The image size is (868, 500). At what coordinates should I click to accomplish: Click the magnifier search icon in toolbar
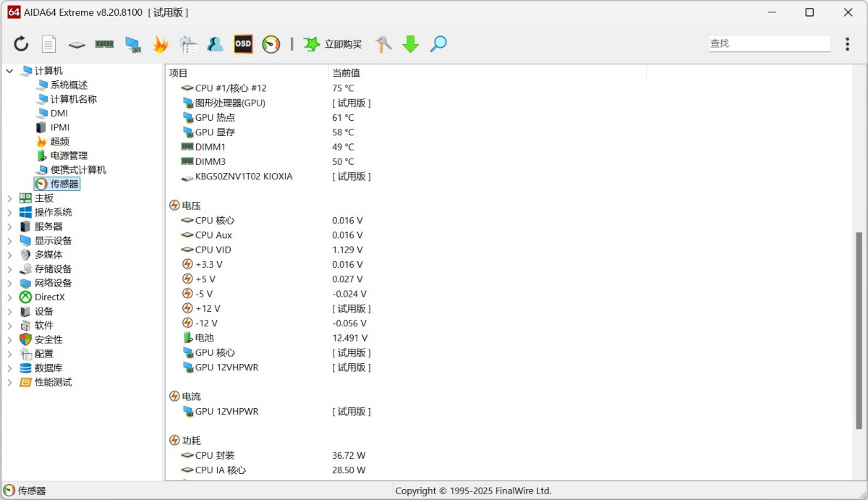[x=438, y=44]
